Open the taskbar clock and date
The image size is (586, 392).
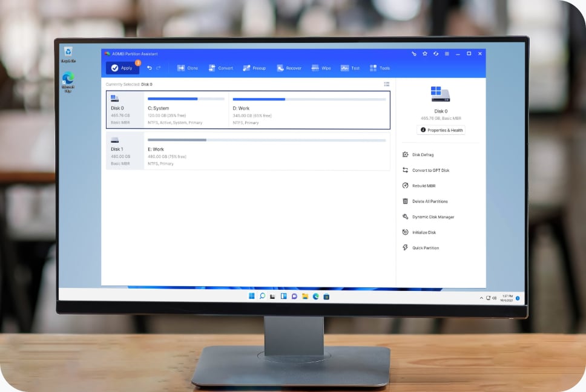point(507,298)
